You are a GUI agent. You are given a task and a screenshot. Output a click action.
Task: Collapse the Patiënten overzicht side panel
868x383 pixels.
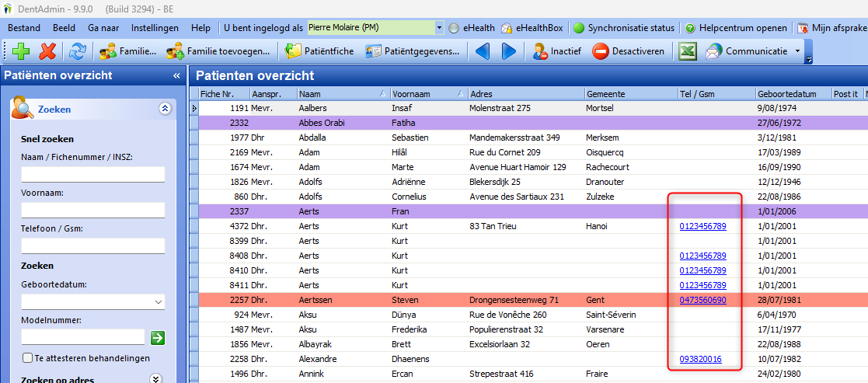(x=176, y=76)
